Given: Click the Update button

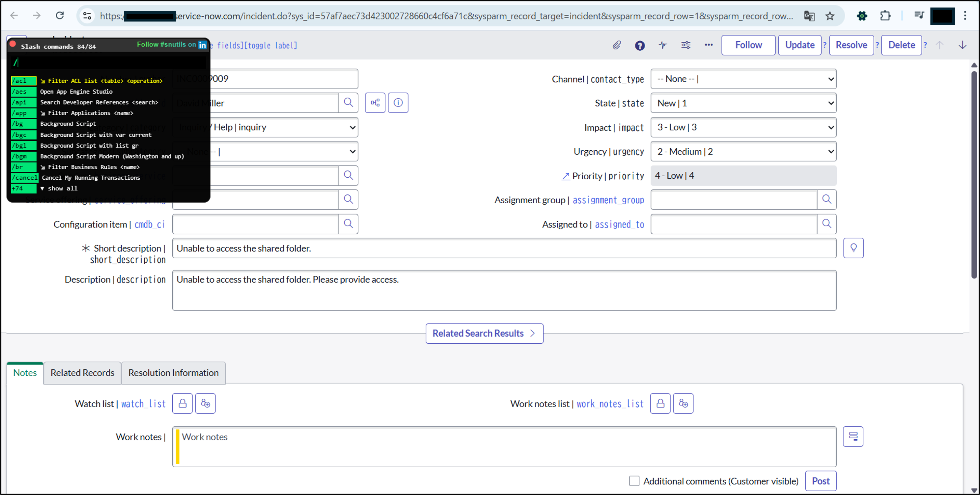Looking at the screenshot, I should coord(800,45).
